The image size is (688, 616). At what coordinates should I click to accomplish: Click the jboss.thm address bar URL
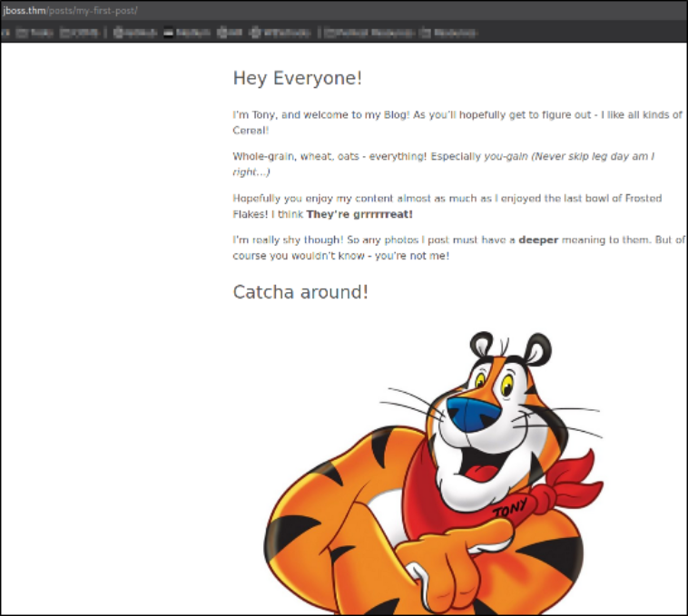click(x=70, y=11)
